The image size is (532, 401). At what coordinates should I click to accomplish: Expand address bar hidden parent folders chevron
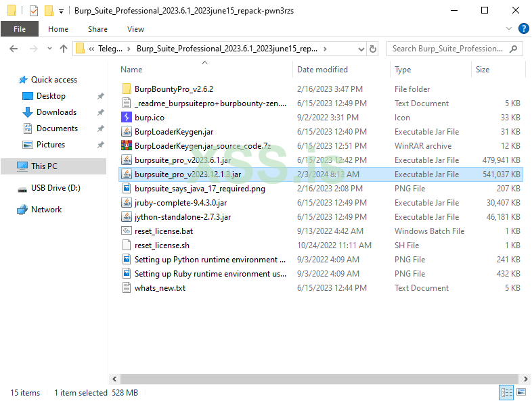click(91, 49)
